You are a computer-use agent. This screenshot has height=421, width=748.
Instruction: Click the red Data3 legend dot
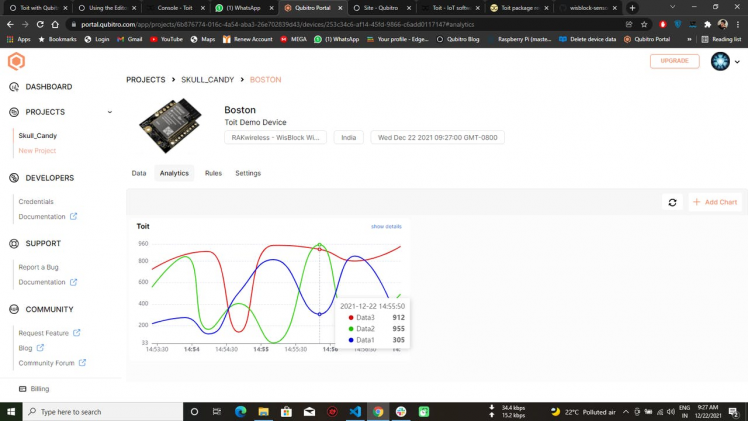point(351,318)
